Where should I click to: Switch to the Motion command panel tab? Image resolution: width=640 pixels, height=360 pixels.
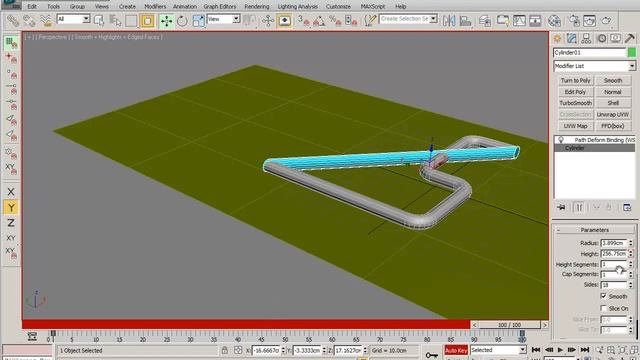[x=601, y=38]
